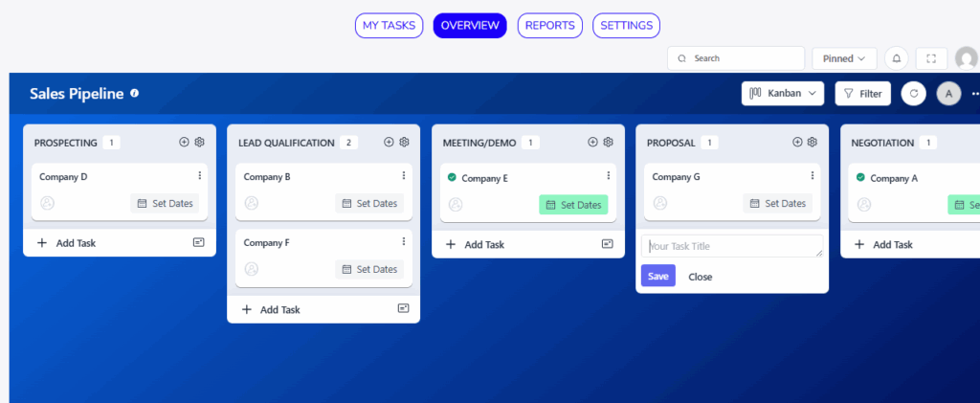Open the Kanban view dropdown
This screenshot has height=403, width=980.
782,94
